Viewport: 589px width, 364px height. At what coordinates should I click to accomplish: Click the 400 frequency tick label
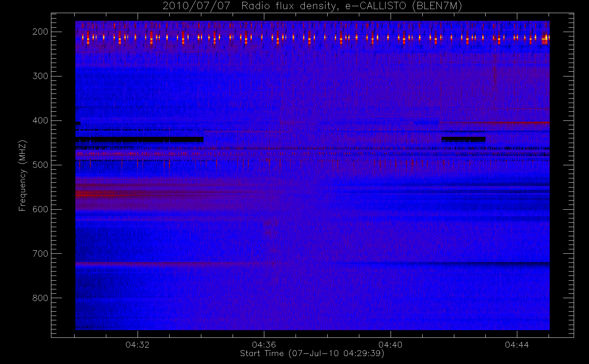pos(40,120)
